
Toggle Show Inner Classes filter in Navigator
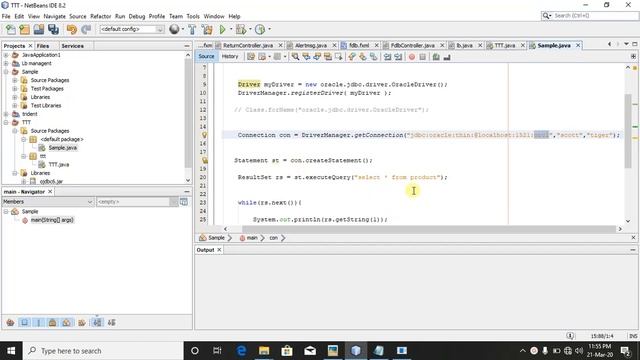click(67, 322)
